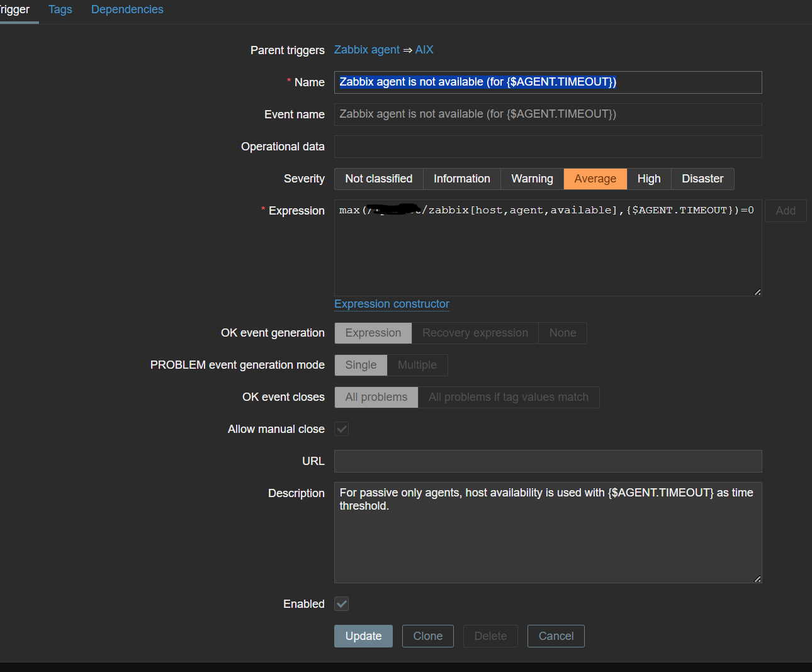Viewport: 812px width, 672px height.
Task: Choose Expression for OK event generation
Action: click(x=373, y=333)
